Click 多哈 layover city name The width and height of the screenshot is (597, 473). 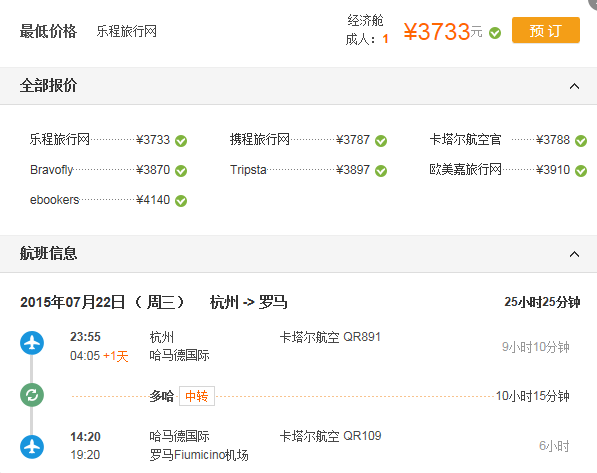coord(161,396)
